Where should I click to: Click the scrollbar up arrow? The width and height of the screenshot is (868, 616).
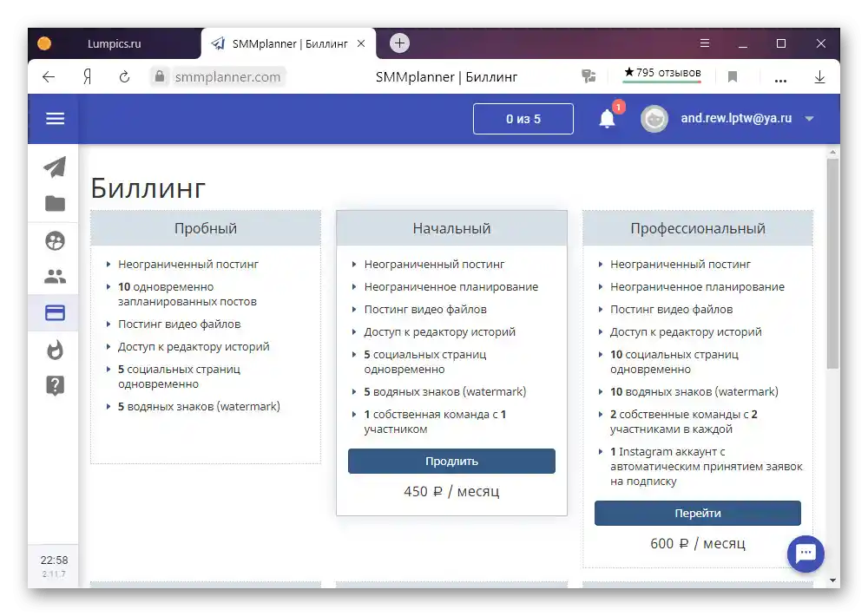click(832, 152)
